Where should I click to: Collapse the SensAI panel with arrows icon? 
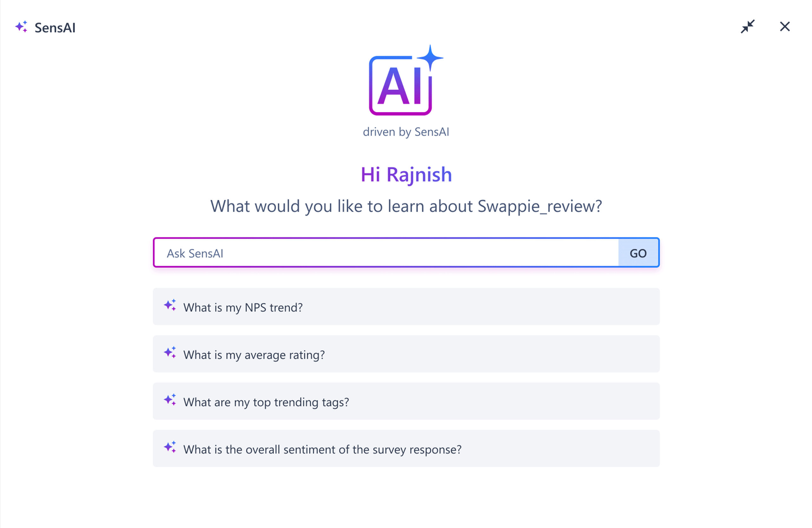click(x=748, y=27)
